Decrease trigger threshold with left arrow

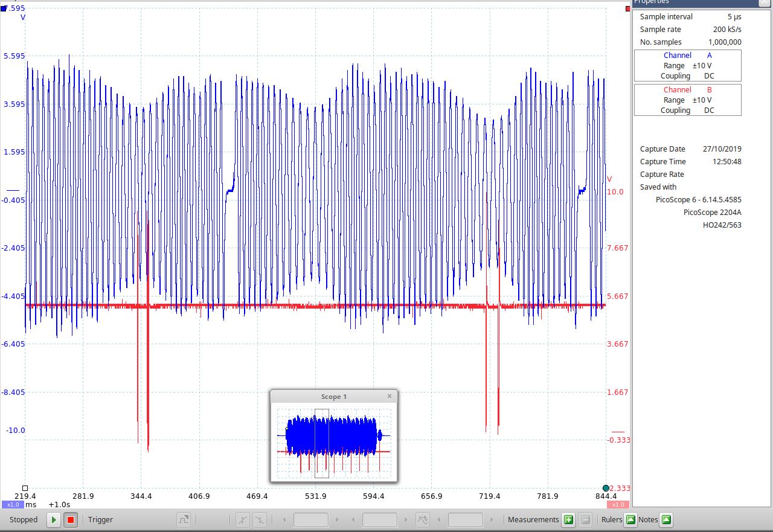[x=284, y=519]
